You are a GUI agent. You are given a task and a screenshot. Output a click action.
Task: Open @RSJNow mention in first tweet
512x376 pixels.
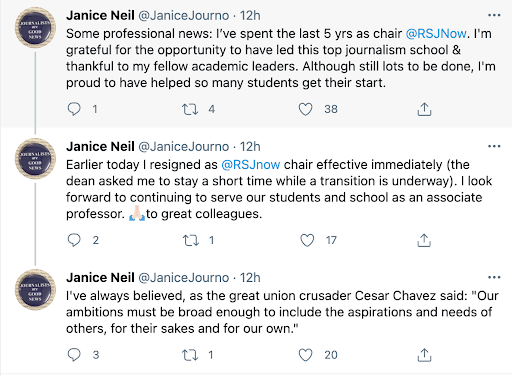click(x=436, y=34)
